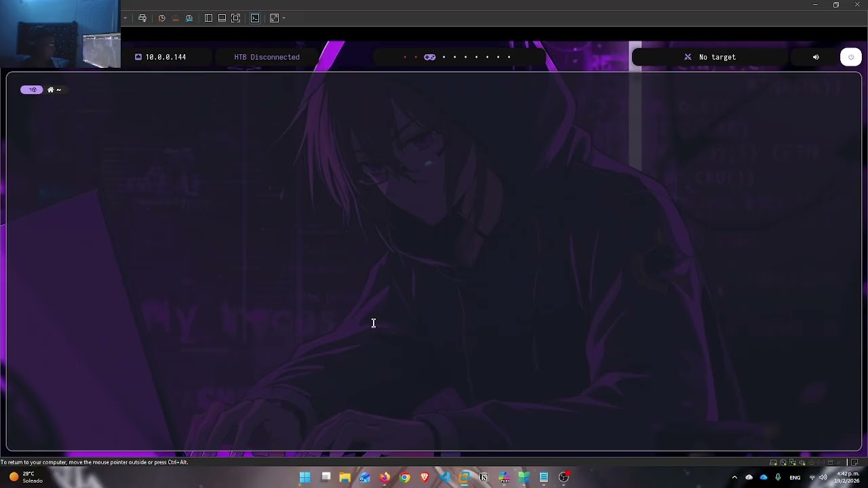Screen dimensions: 868x488
Task: Click the VMware CD/DVD drive status icon
Action: click(783, 462)
